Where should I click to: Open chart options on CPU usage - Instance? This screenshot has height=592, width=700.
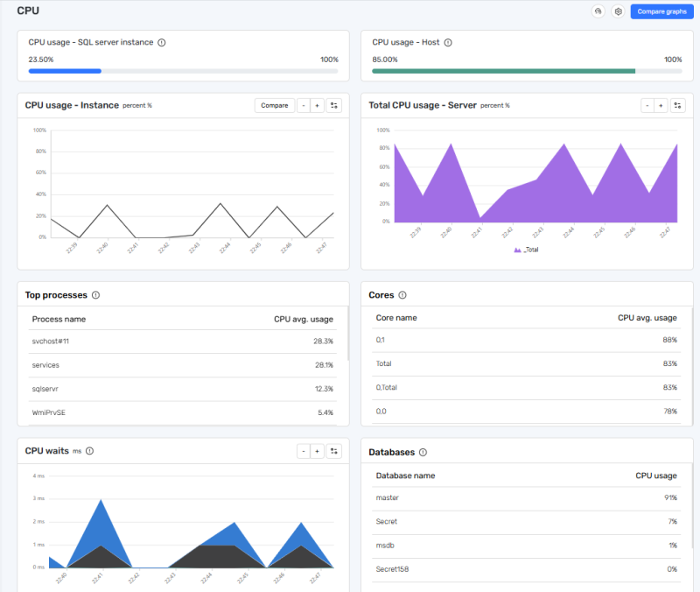coord(334,105)
